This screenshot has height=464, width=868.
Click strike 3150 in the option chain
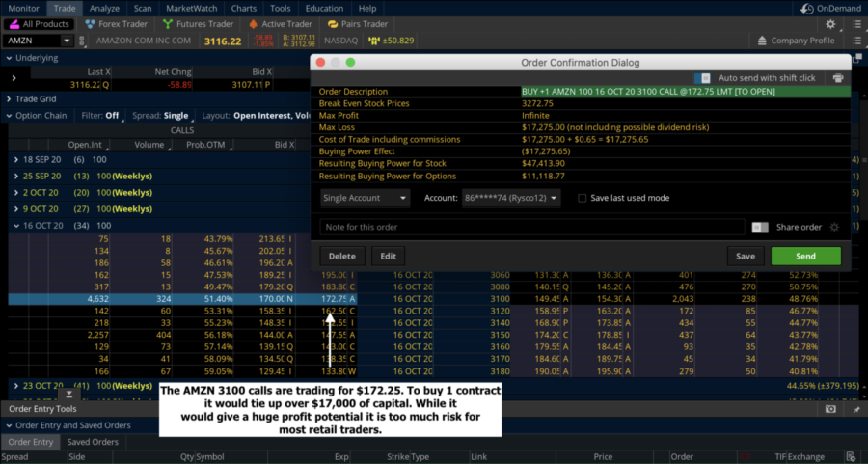[x=500, y=335]
